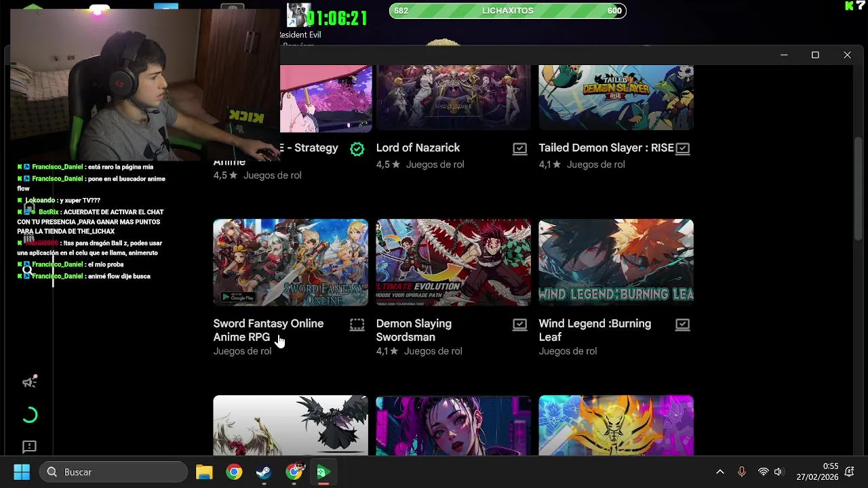Show hidden tray icons with the chevron

pos(719,472)
